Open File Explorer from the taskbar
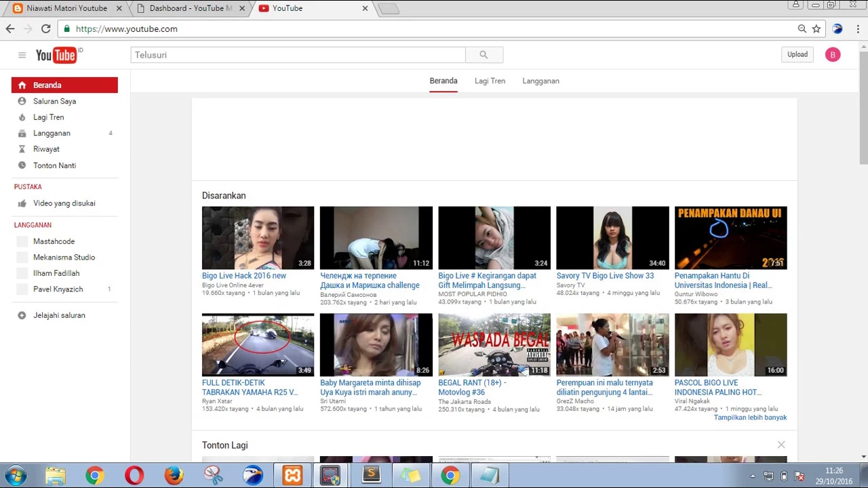Viewport: 868px width, 488px height. (55, 476)
